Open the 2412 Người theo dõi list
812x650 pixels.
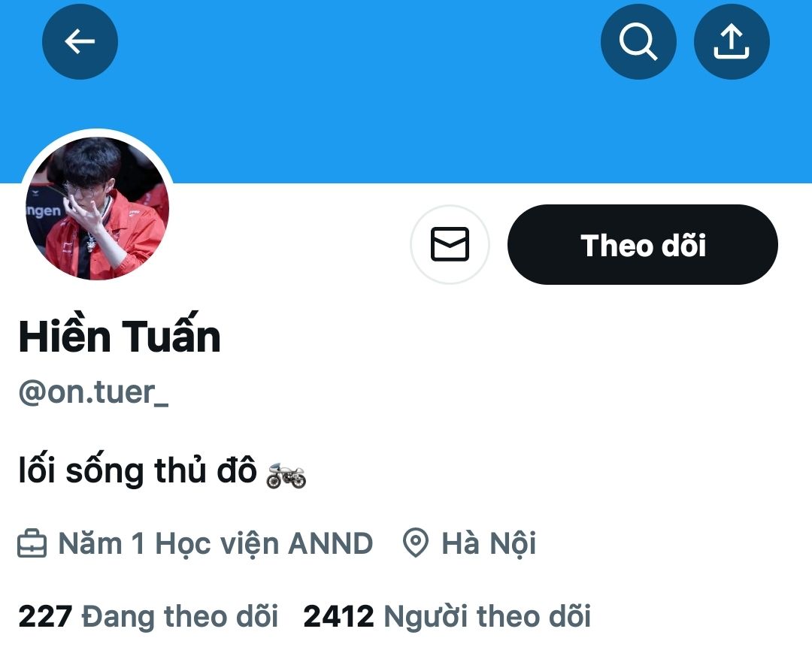click(447, 616)
